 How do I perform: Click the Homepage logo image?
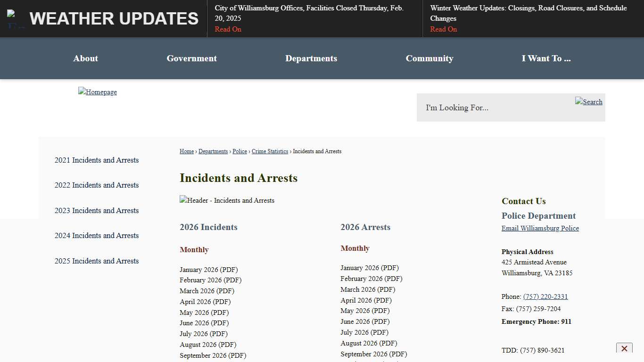98,92
